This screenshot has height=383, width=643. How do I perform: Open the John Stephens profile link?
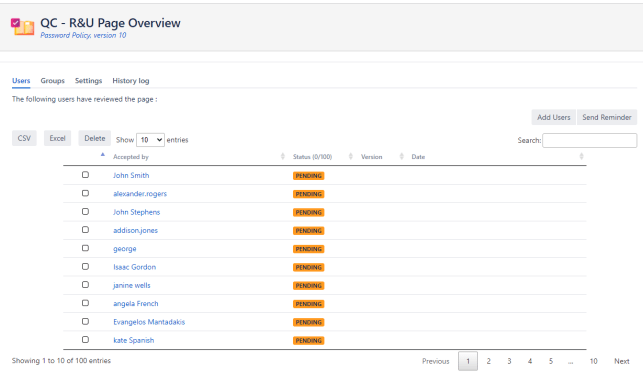coord(137,212)
